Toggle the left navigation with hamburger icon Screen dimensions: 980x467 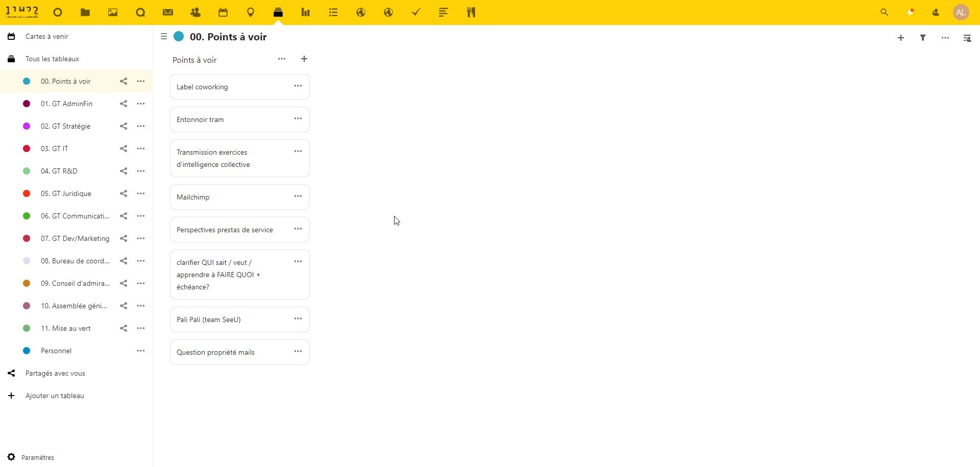point(164,37)
